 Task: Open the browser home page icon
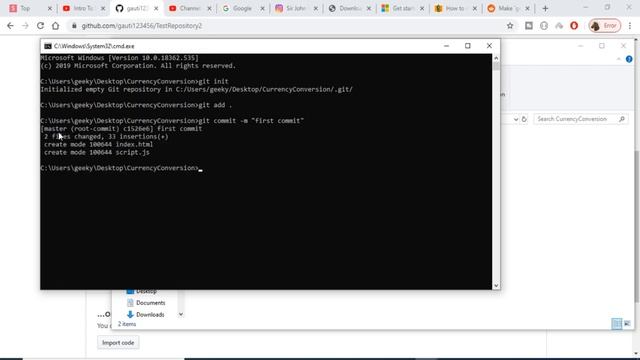point(56,26)
